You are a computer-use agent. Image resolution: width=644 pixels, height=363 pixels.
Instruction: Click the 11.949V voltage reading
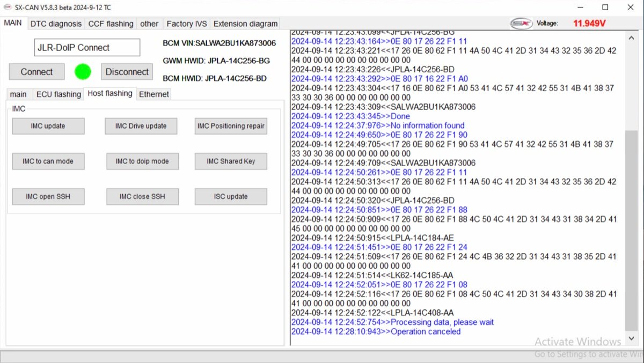coord(589,24)
